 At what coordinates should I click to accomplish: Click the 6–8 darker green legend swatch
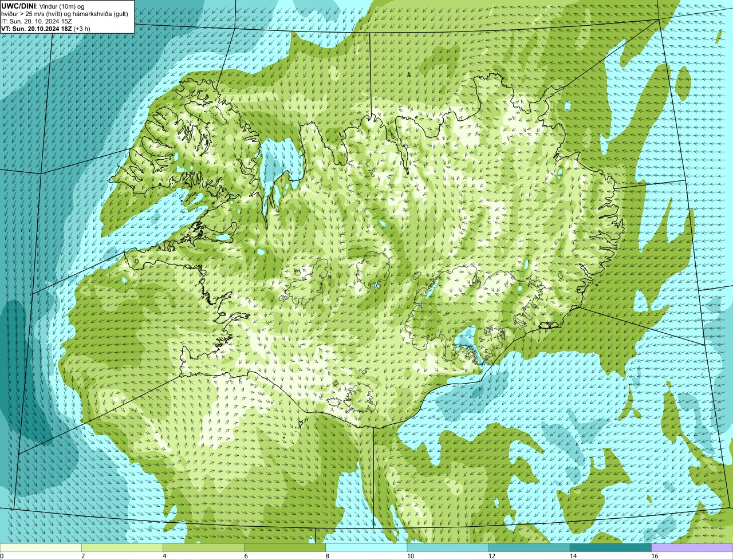[x=285, y=548]
